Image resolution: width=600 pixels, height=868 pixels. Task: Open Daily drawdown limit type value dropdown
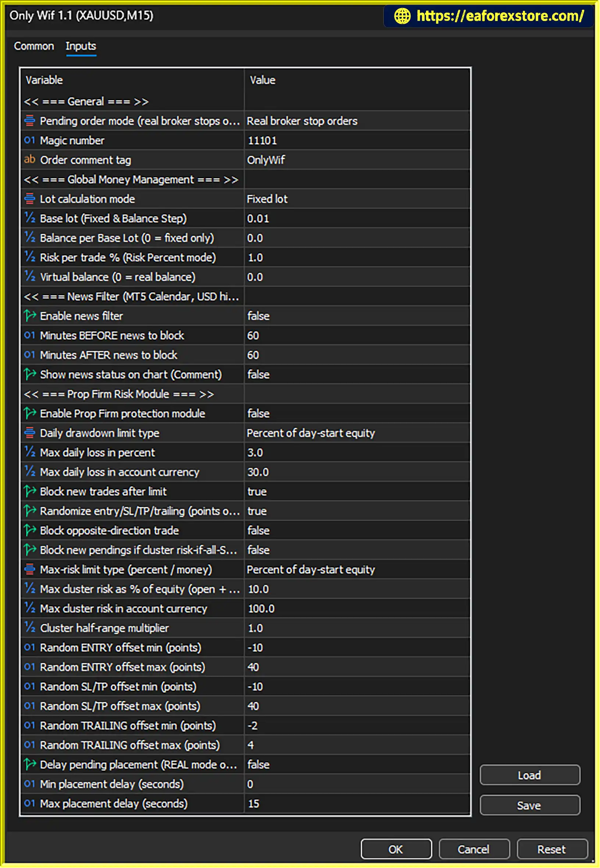357,433
